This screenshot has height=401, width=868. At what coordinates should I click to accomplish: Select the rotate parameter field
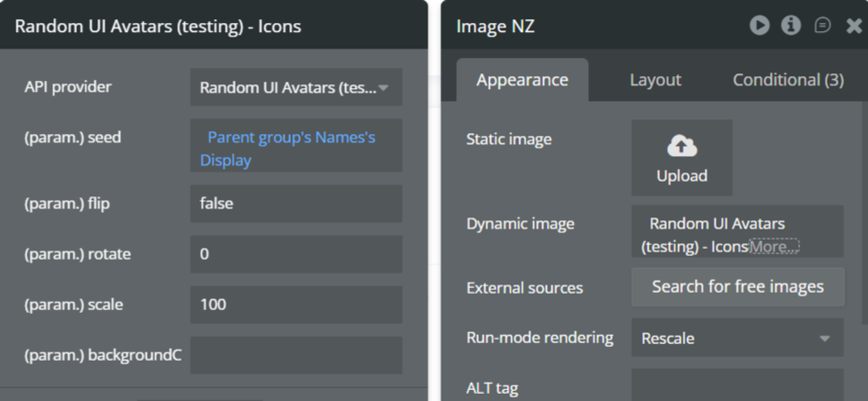[295, 254]
